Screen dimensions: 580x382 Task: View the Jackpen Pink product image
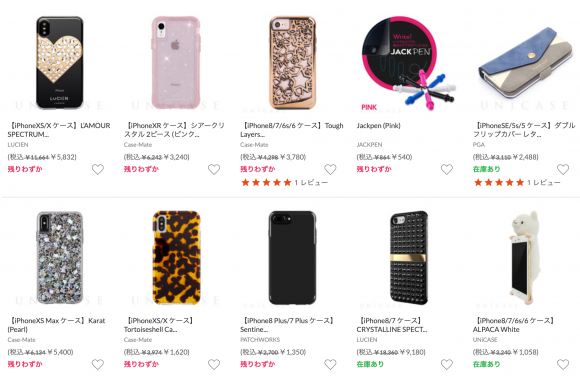[408, 63]
